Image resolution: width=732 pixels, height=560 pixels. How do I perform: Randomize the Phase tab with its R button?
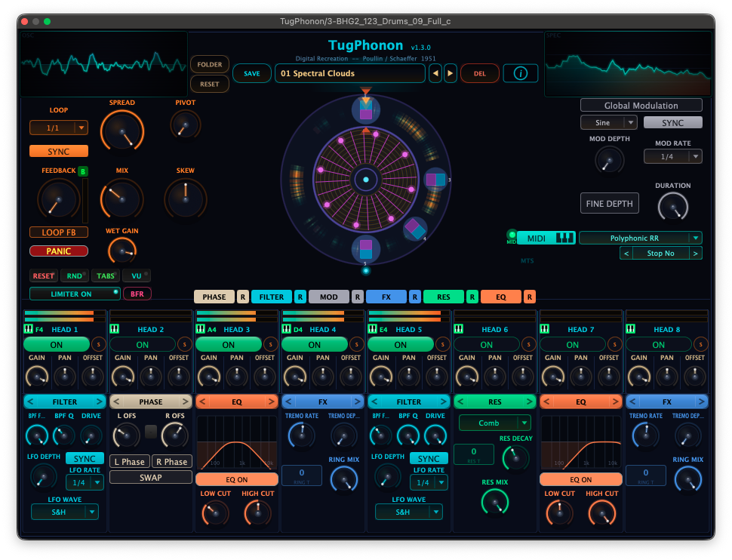(243, 297)
